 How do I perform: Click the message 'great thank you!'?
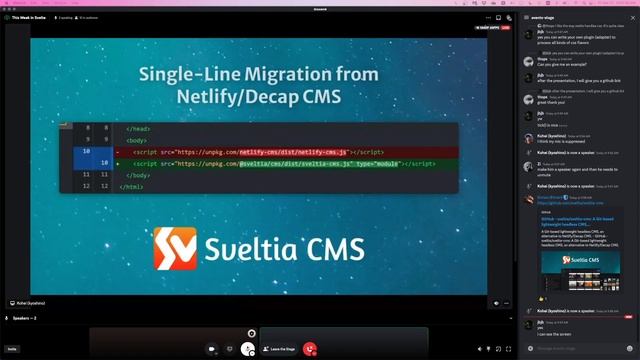(551, 102)
